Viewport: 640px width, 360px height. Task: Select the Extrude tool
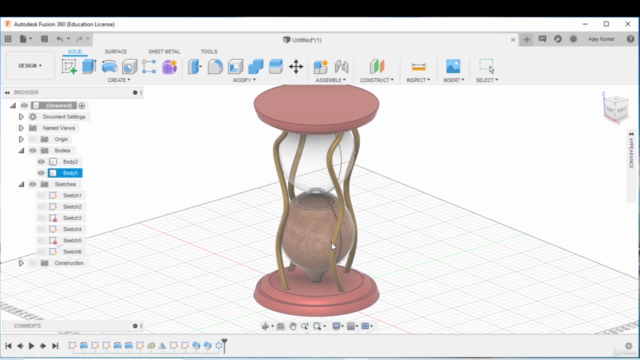pyautogui.click(x=89, y=66)
